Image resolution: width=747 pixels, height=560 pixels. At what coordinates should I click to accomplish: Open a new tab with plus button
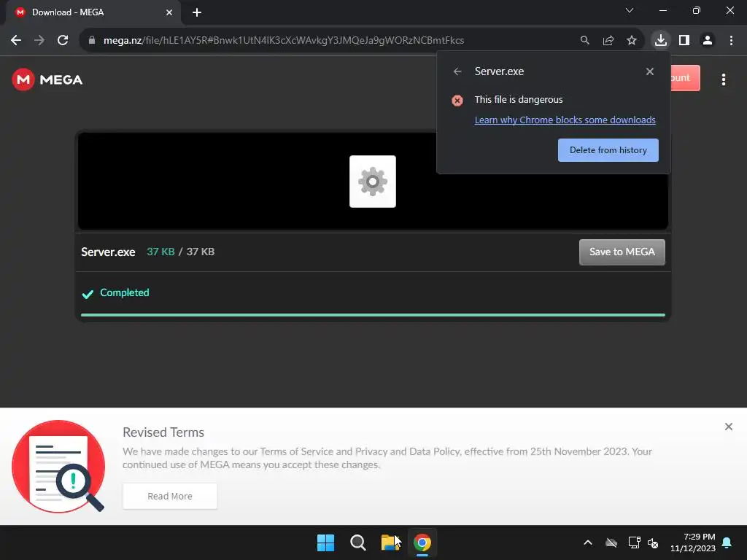click(197, 12)
